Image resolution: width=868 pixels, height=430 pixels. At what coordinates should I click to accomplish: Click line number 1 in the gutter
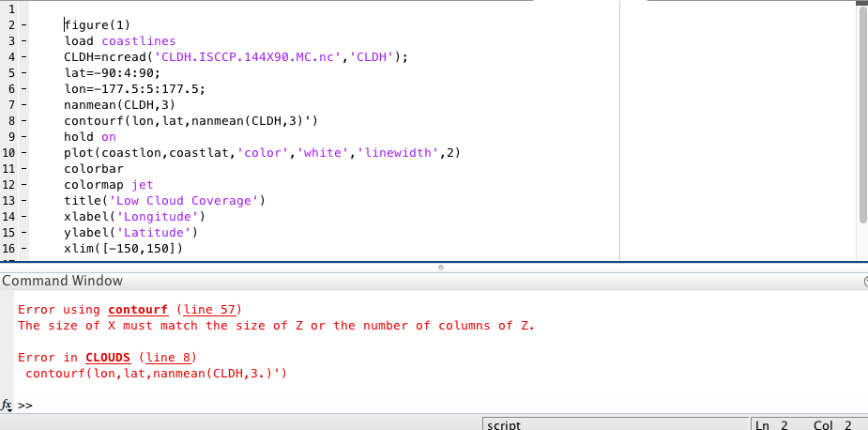point(11,9)
